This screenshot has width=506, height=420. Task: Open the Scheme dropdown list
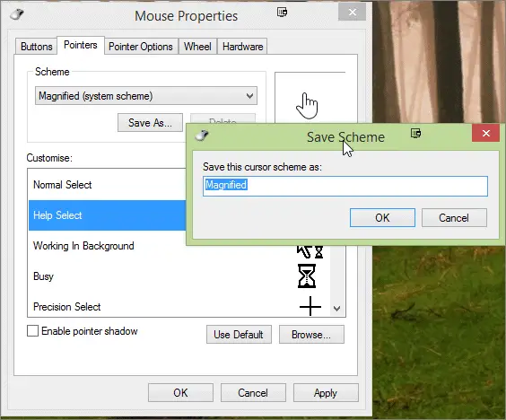[146, 96]
